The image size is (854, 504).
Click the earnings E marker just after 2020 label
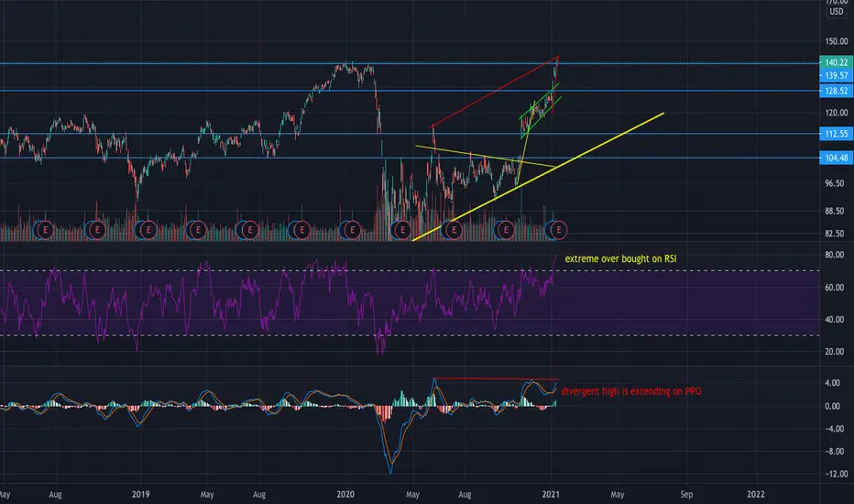click(x=352, y=231)
